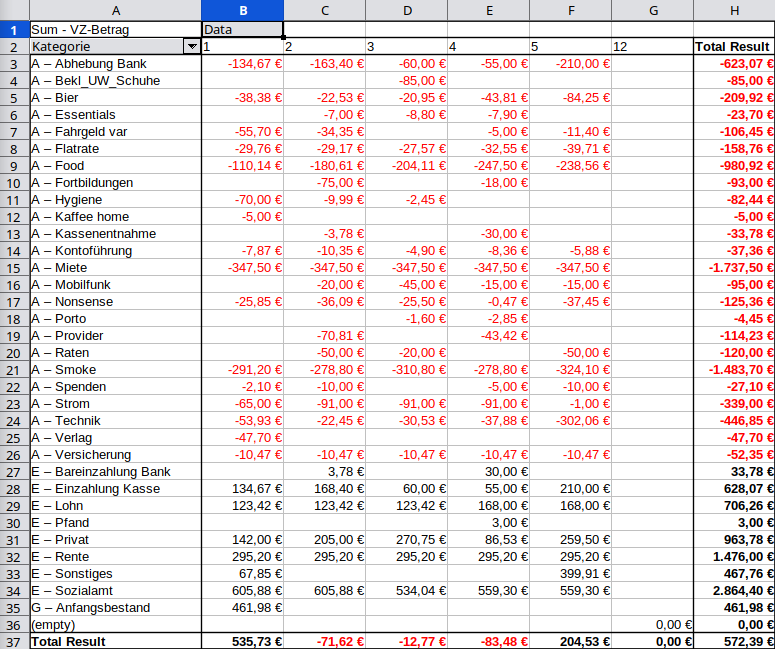This screenshot has height=649, width=775.
Task: Select the grand total cell 572,39 €
Action: point(734,641)
